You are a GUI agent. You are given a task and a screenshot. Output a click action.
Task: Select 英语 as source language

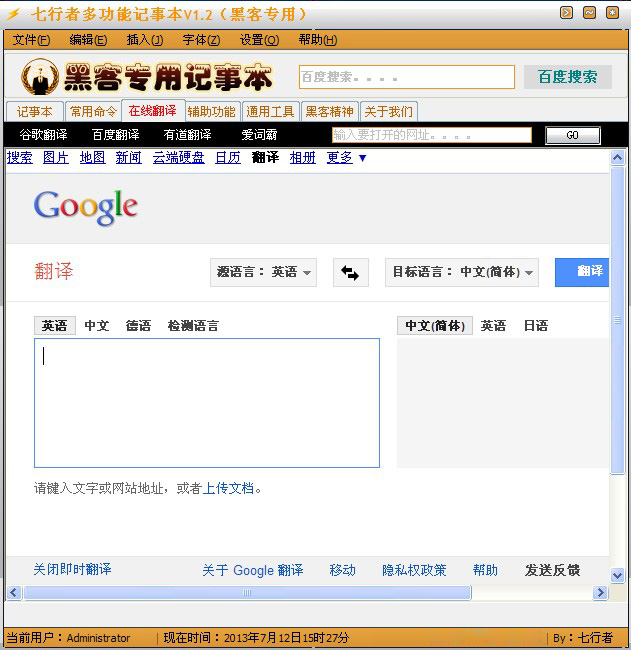pyautogui.click(x=54, y=326)
